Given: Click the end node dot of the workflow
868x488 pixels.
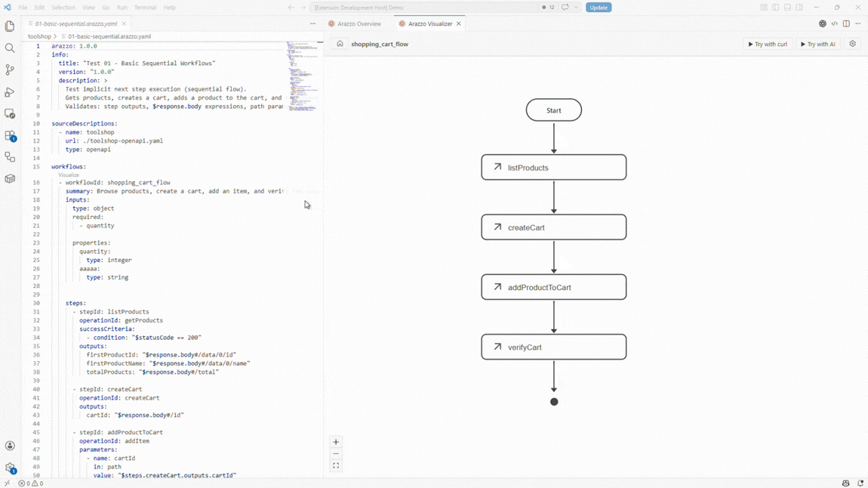Looking at the screenshot, I should pyautogui.click(x=554, y=402).
